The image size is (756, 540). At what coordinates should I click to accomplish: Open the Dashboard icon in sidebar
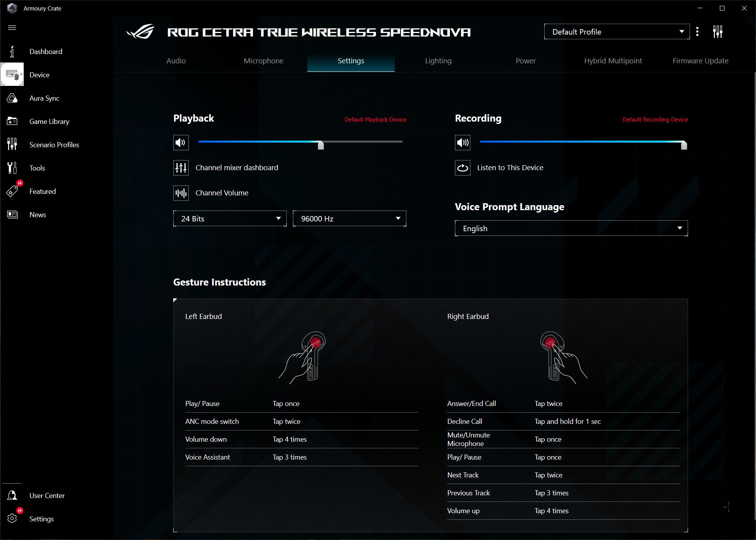pyautogui.click(x=12, y=51)
